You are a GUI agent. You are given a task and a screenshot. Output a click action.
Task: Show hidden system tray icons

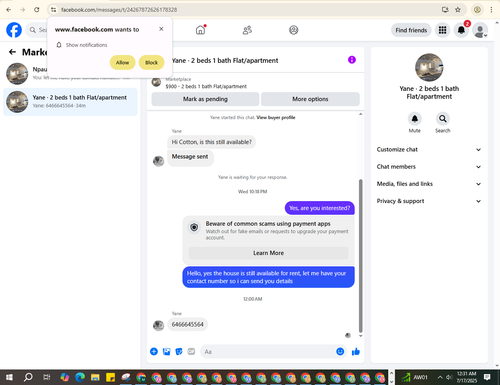point(440,377)
